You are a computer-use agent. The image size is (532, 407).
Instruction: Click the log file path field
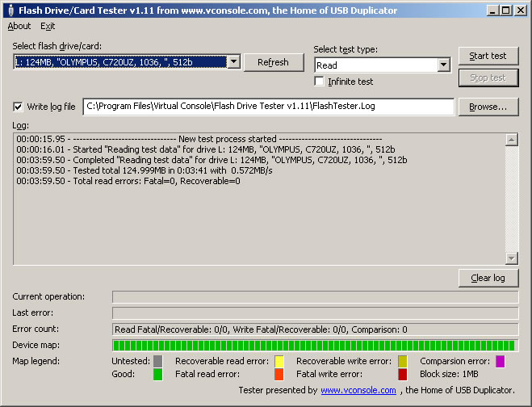[268, 107]
